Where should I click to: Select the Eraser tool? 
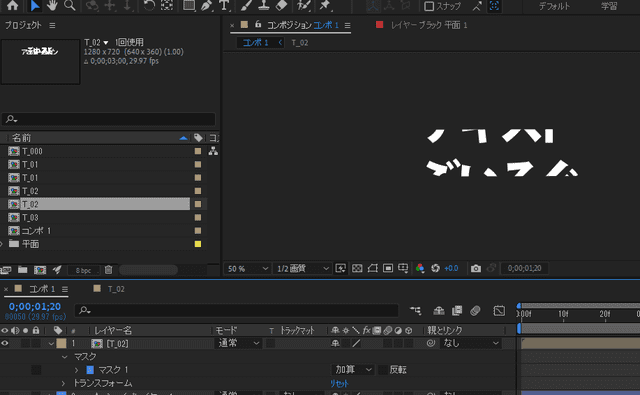[x=281, y=5]
